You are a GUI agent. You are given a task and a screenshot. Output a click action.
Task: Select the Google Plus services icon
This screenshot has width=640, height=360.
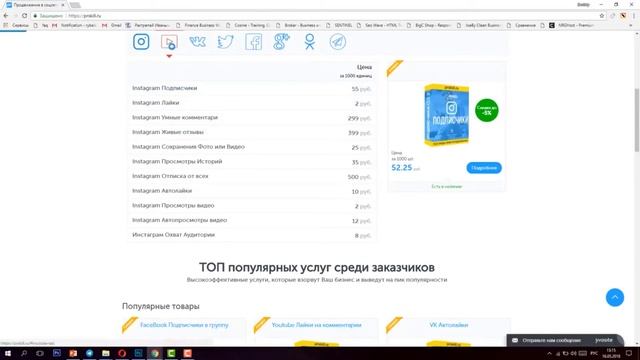(281, 42)
